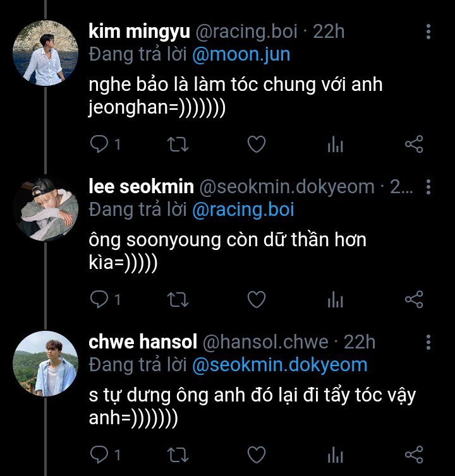Retweet lee seokmin's tweet
Viewport: 455px width, 476px height.
pos(178,299)
